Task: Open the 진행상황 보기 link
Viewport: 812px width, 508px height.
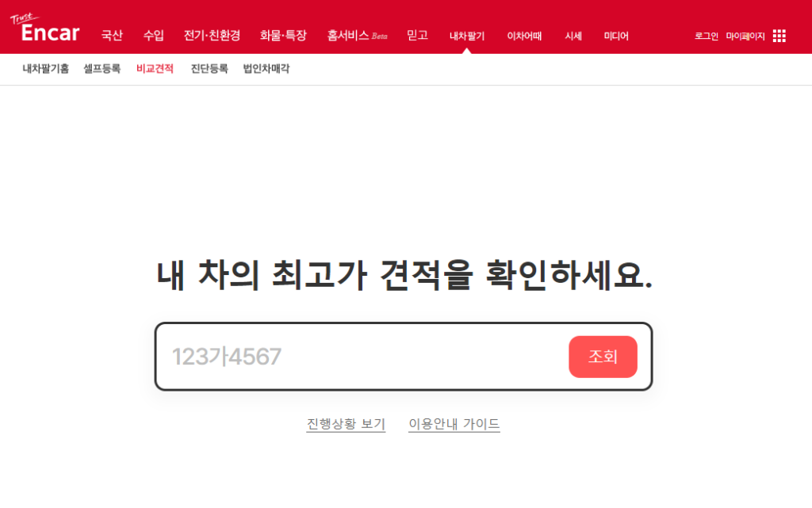Action: (x=346, y=424)
